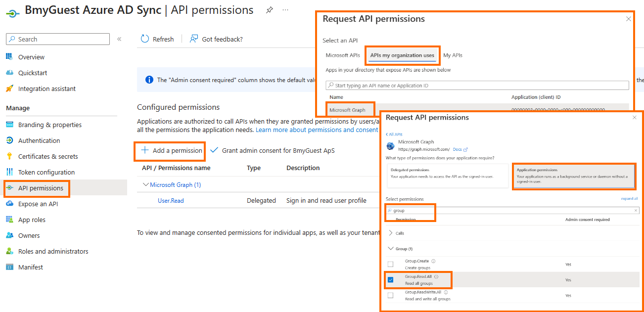Viewport: 644px width, 312px height.
Task: Click Delegated in the User.Read row
Action: [x=261, y=200]
